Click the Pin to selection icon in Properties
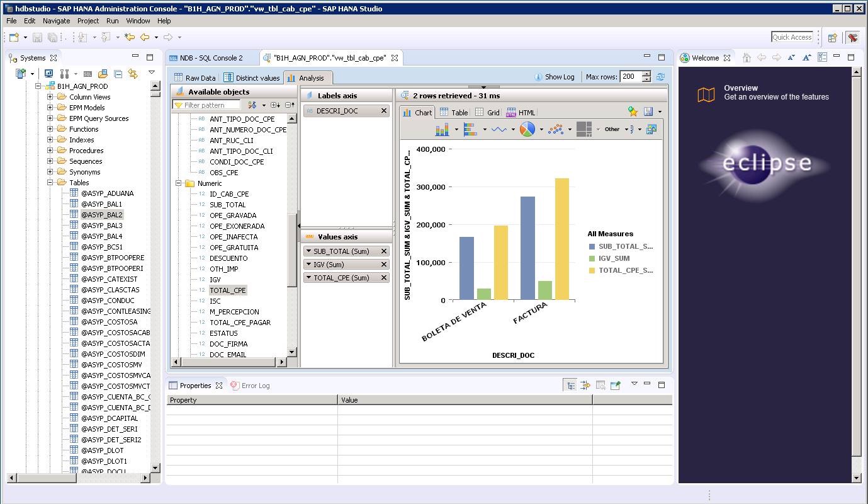This screenshot has height=504, width=868. click(616, 385)
